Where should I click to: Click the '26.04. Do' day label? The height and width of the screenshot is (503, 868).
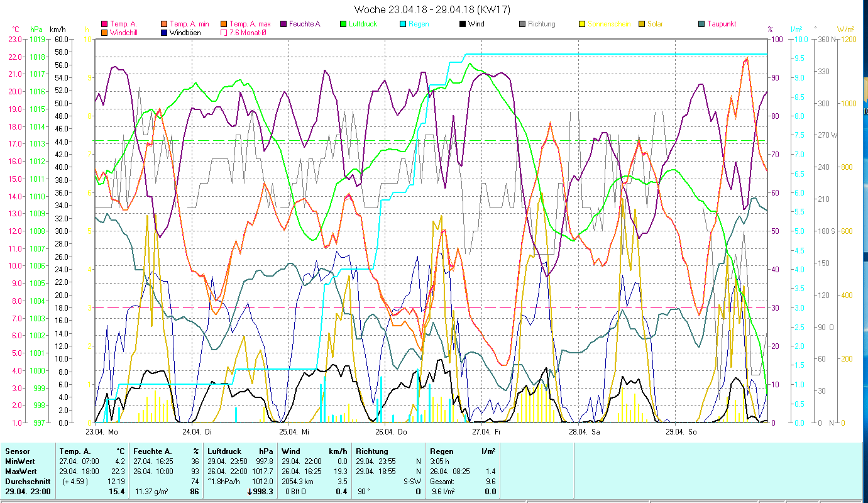pos(391,431)
